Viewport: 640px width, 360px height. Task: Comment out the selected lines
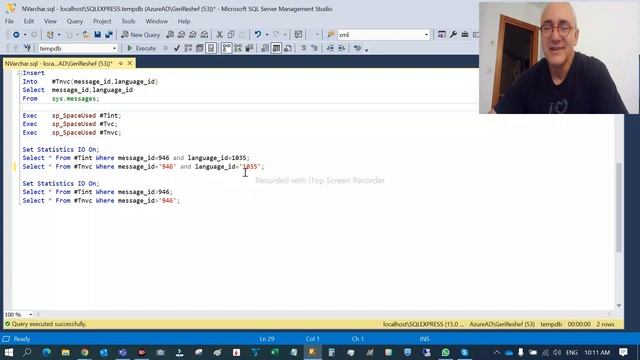pos(303,48)
